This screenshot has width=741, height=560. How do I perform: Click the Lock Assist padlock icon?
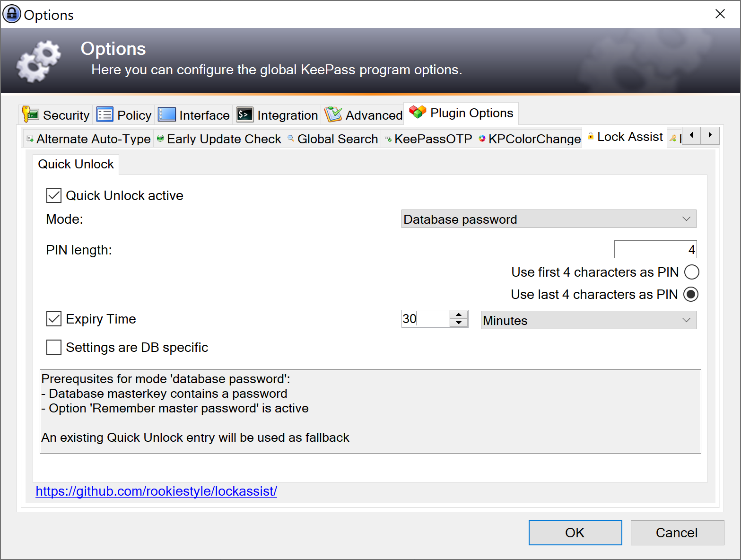coord(590,136)
